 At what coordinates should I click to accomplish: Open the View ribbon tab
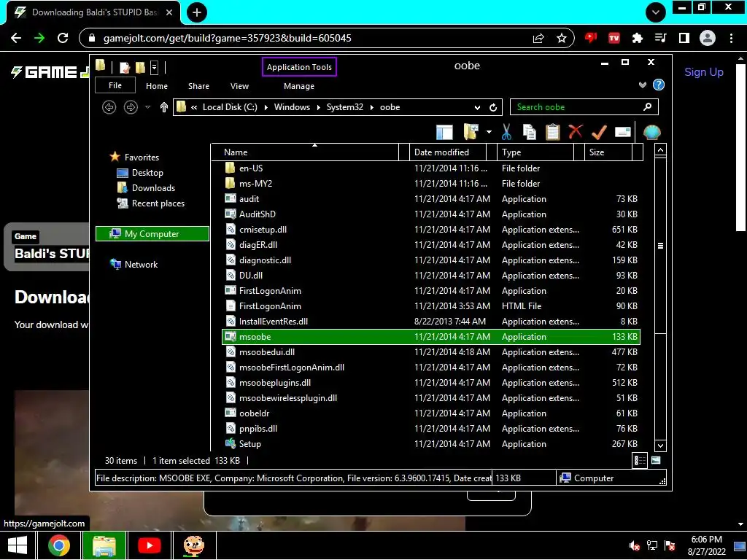239,86
